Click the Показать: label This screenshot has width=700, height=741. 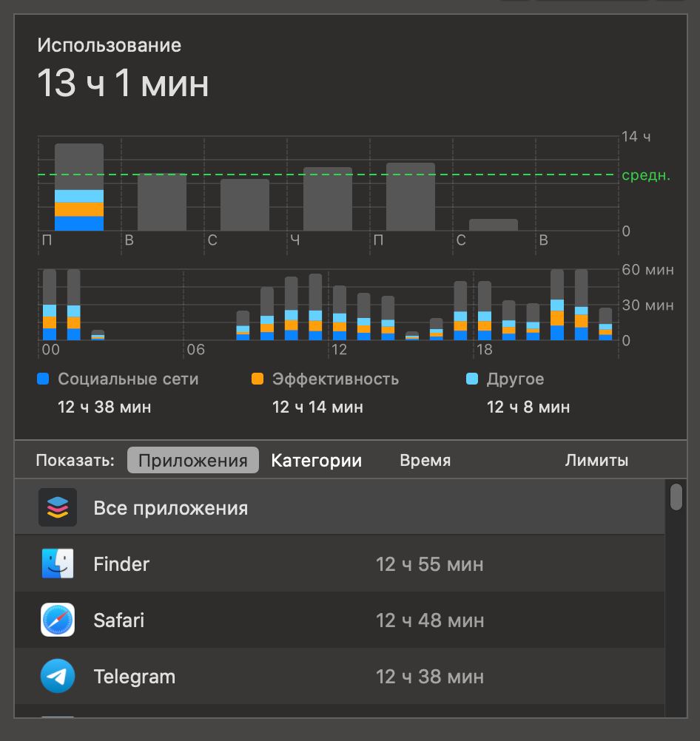[x=75, y=460]
